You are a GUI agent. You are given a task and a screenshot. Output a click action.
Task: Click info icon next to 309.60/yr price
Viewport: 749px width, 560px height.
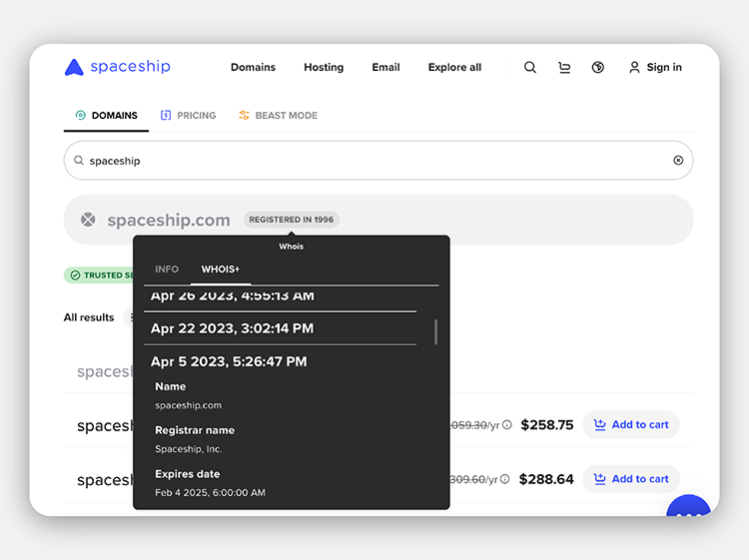505,479
